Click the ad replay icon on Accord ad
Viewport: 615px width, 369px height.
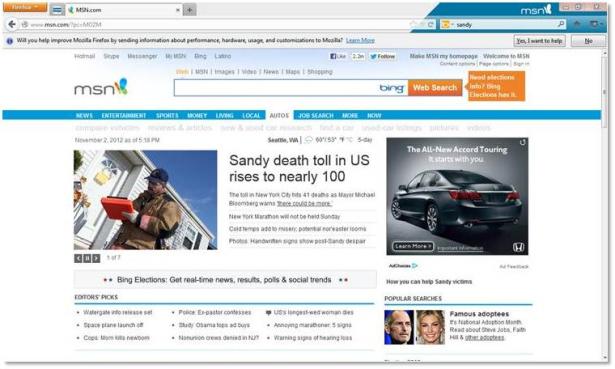[x=522, y=143]
